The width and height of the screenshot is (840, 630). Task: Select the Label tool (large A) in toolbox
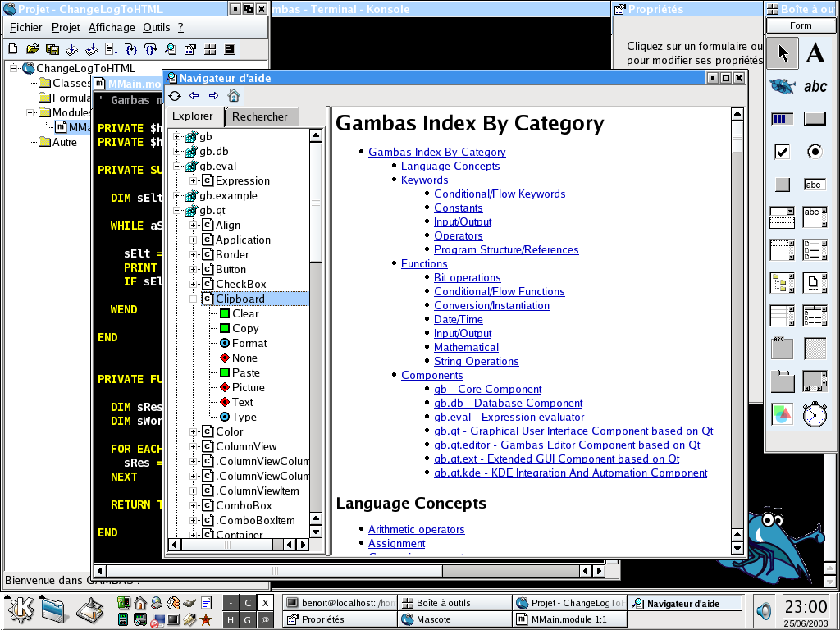(x=815, y=53)
